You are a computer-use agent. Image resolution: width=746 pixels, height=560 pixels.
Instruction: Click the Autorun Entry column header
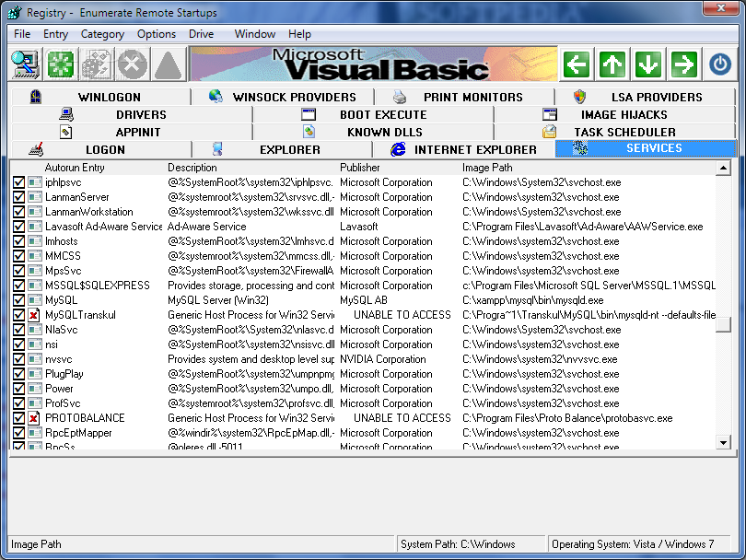[75, 168]
